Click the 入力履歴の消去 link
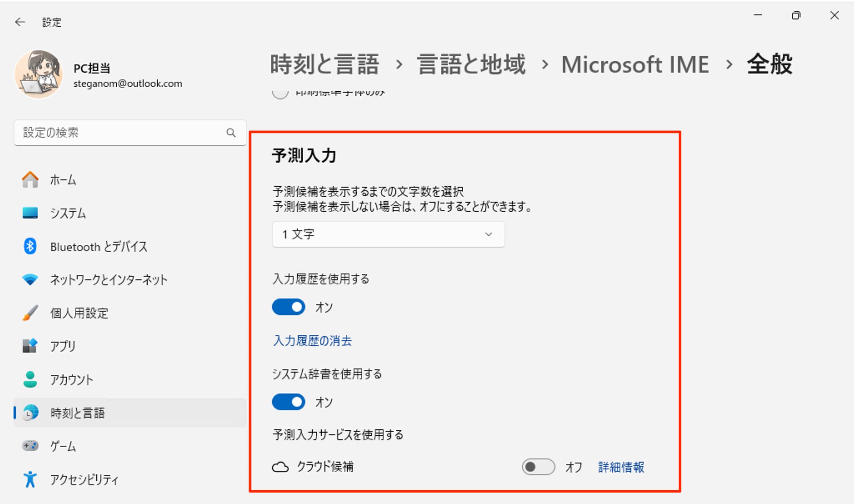 [312, 341]
